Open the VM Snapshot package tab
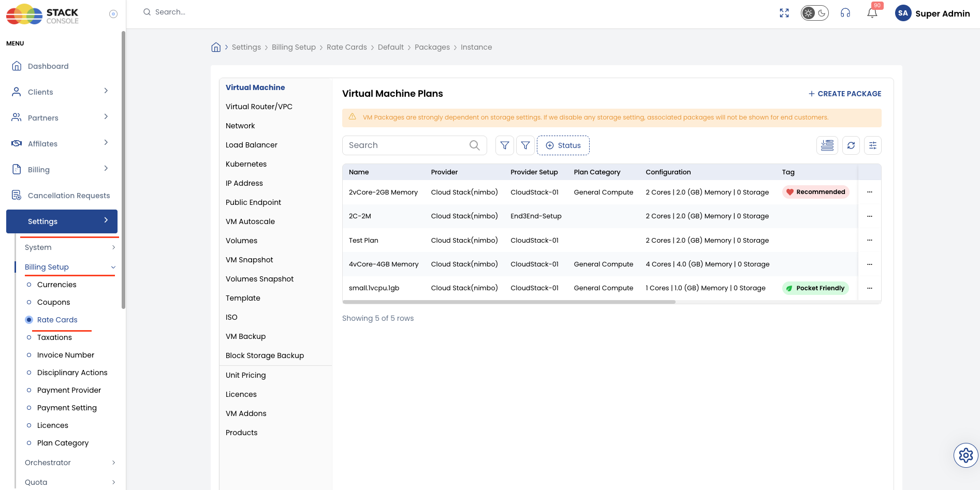The image size is (980, 490). tap(250, 260)
